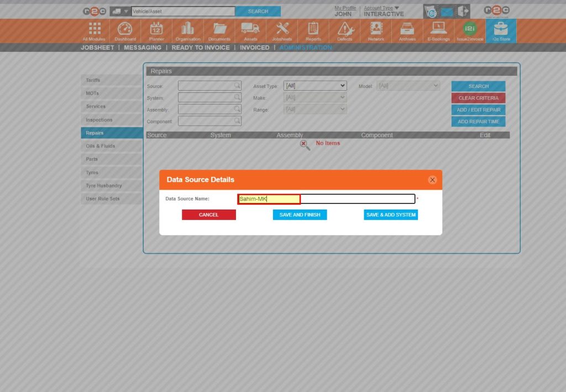
Task: Close the Data Source Details dialog
Action: [432, 180]
